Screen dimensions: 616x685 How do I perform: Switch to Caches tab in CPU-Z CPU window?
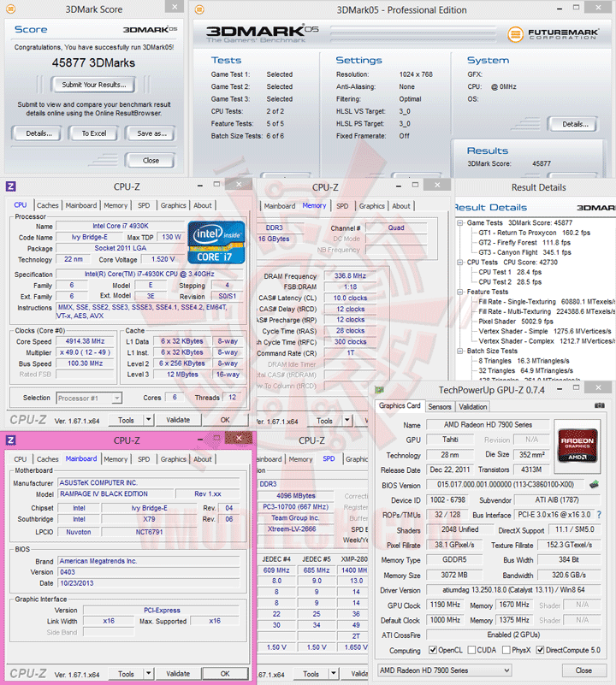click(47, 205)
